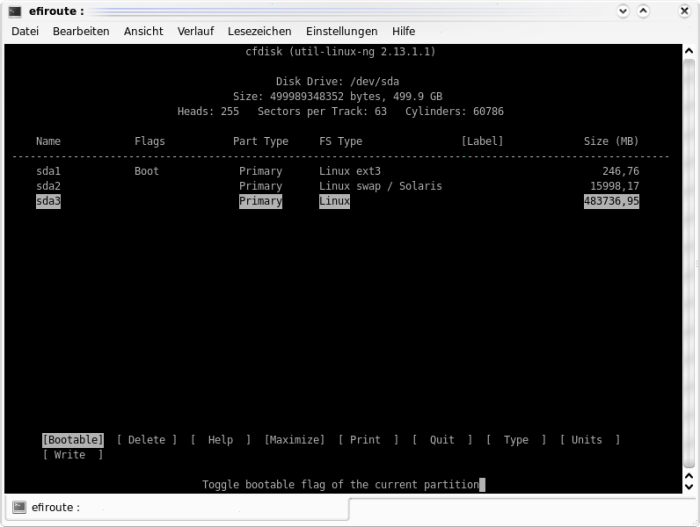
Task: Click the terminal icon in the title bar
Action: [x=14, y=11]
